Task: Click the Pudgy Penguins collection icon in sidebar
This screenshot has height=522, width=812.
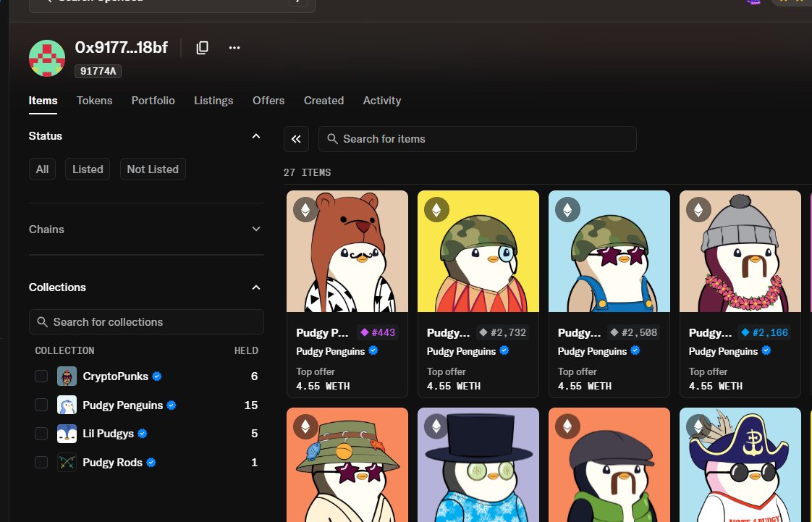Action: tap(67, 405)
